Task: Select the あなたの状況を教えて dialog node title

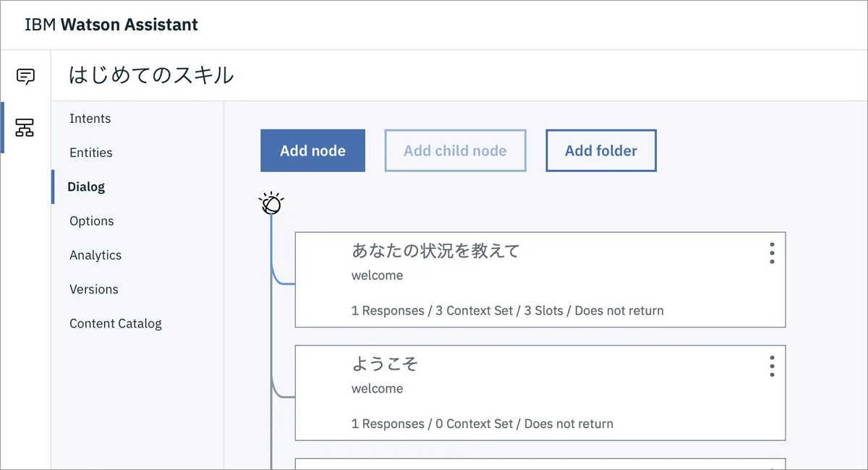Action: point(436,251)
